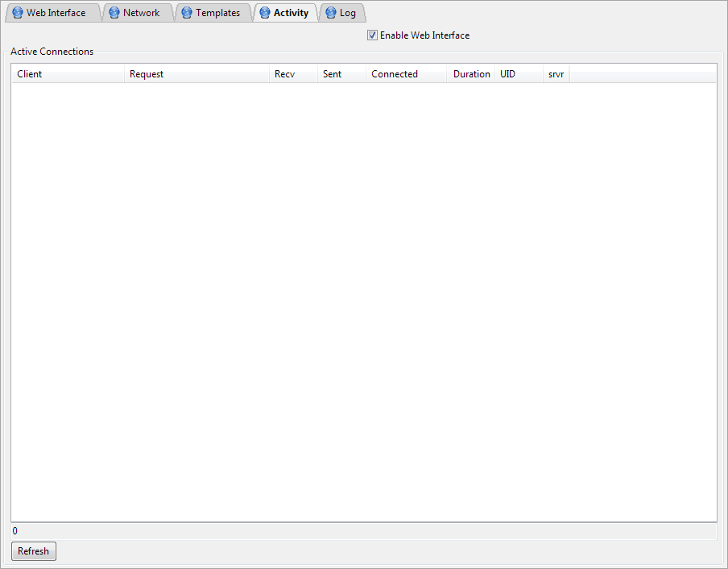The width and height of the screenshot is (728, 569).
Task: Click the globe icon on Activity tab
Action: pyautogui.click(x=265, y=13)
